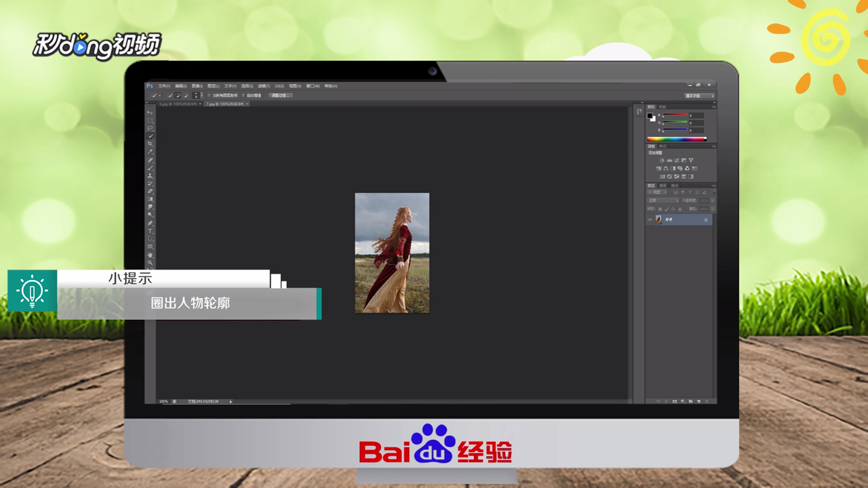Open the 文件(F) File menu
This screenshot has height=488, width=868.
click(x=164, y=86)
